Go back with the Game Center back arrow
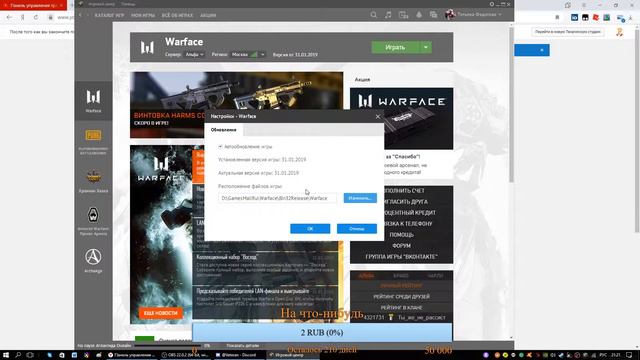 [x=80, y=15]
